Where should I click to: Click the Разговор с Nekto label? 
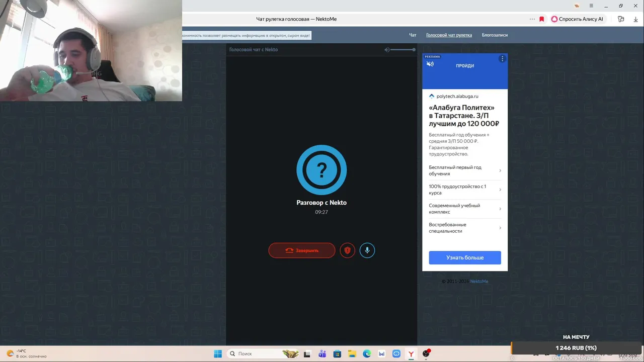(321, 203)
